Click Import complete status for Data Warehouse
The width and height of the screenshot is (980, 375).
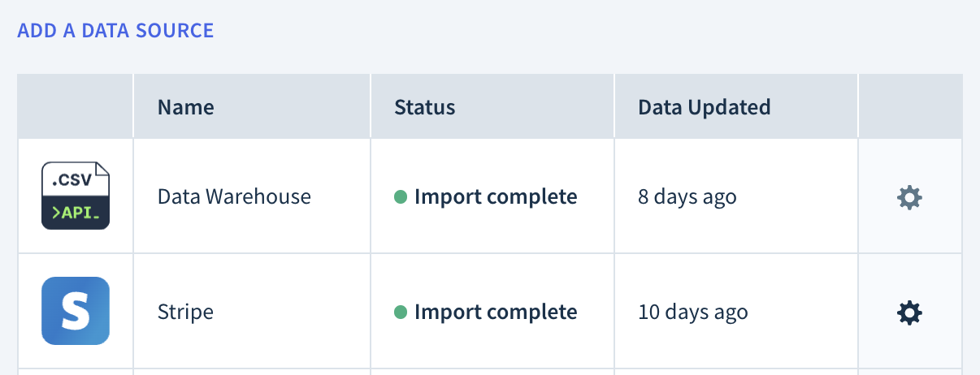coord(496,196)
